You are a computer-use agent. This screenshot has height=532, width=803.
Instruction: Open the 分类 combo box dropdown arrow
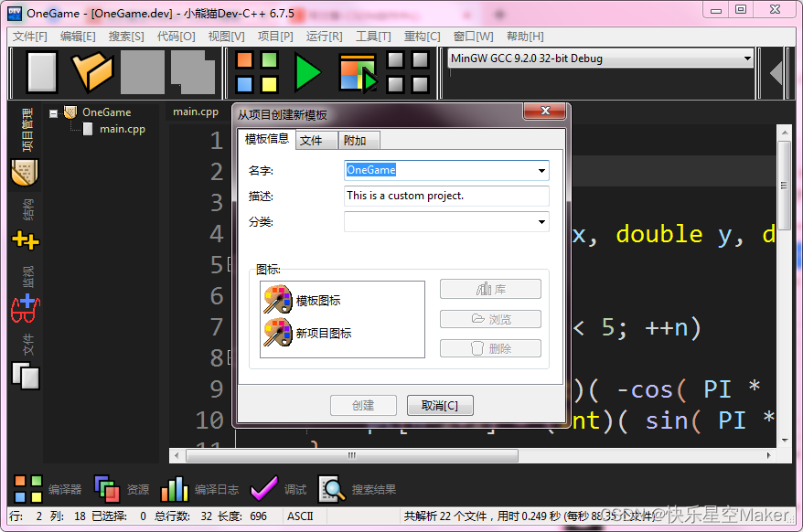click(x=541, y=222)
